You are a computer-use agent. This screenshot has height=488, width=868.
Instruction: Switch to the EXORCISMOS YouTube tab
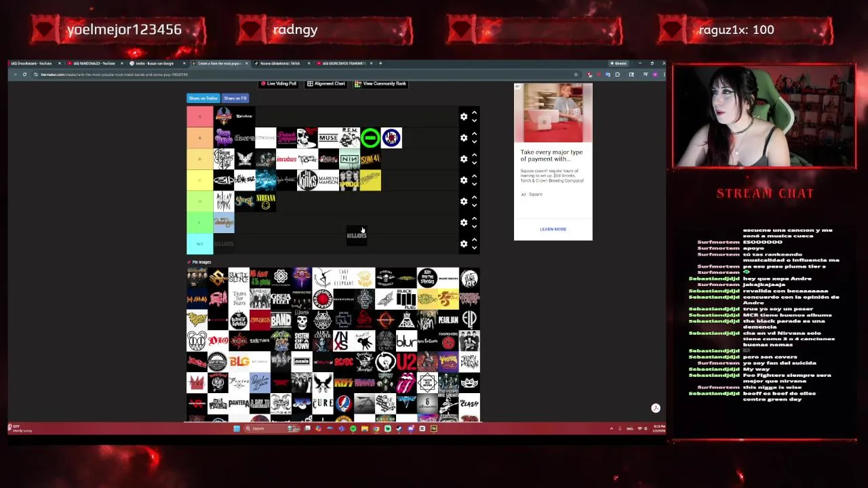344,63
